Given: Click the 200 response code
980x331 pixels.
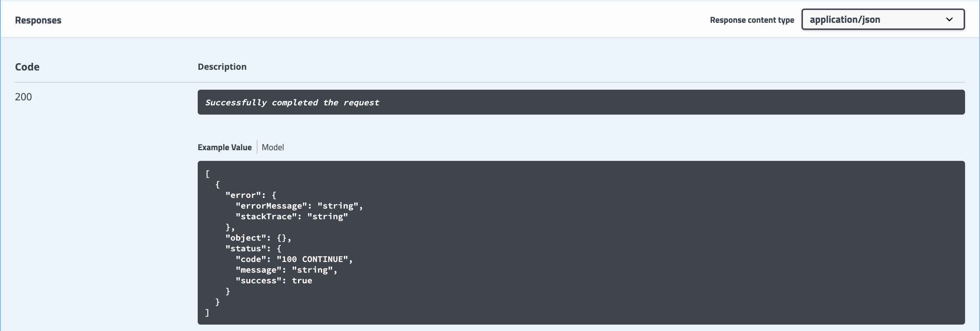Looking at the screenshot, I should [x=23, y=97].
